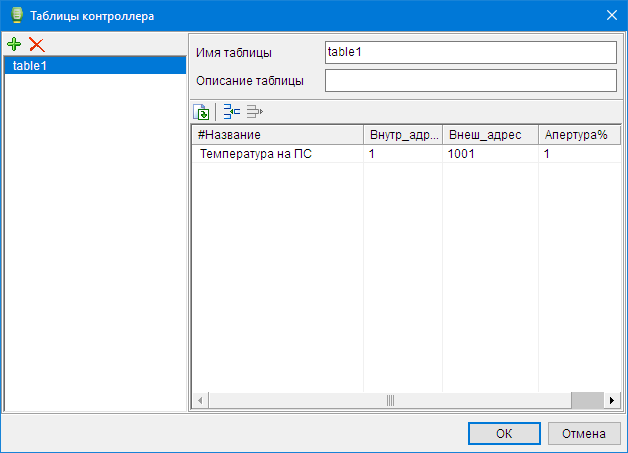Screen dimensions: 628x453
Task: Click the horizontal scrollbar thumb
Action: pyautogui.click(x=390, y=400)
